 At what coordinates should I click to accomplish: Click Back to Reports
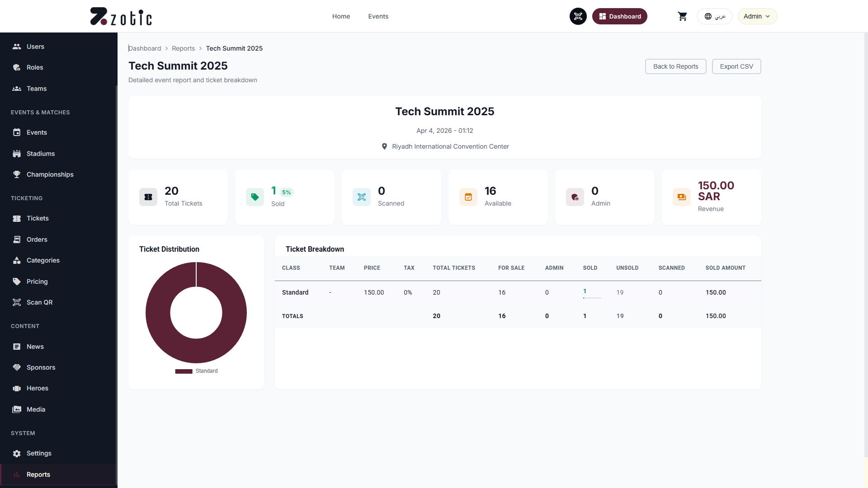coord(675,66)
